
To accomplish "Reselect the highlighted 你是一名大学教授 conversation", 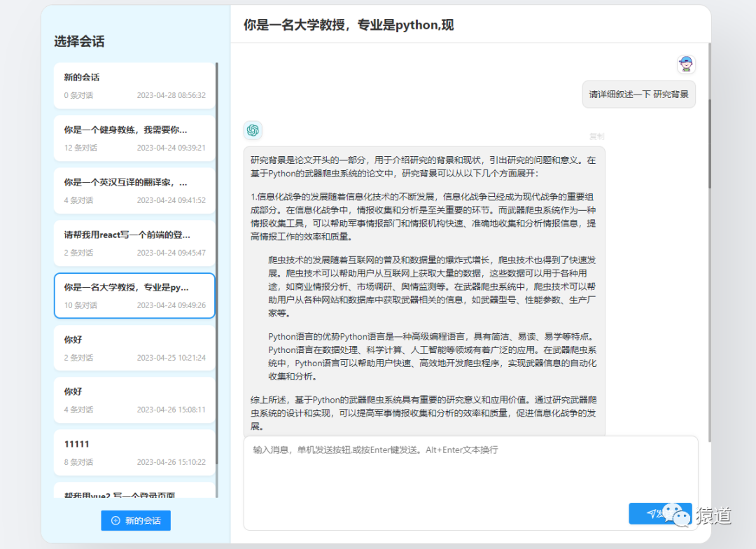I will coord(134,296).
